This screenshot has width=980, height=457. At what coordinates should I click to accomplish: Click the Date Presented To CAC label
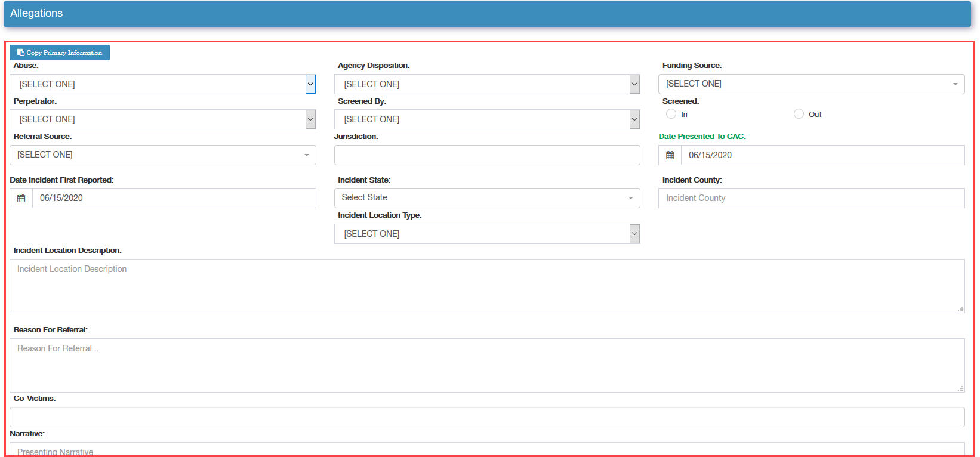click(x=702, y=137)
